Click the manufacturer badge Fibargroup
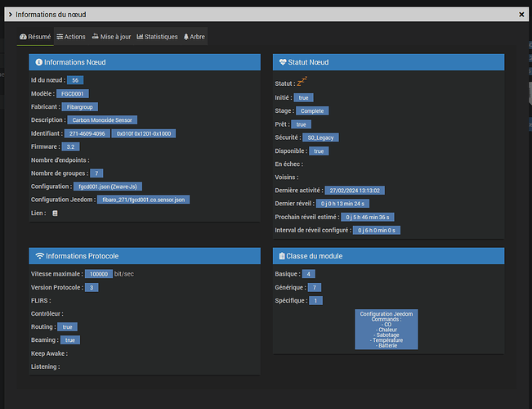Image resolution: width=532 pixels, height=409 pixels. point(80,107)
